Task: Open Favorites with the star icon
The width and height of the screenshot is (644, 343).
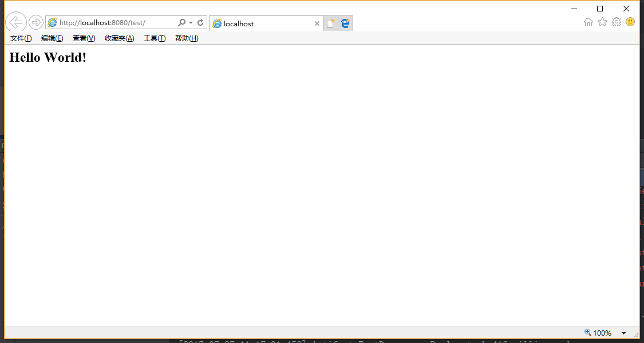Action: (602, 22)
